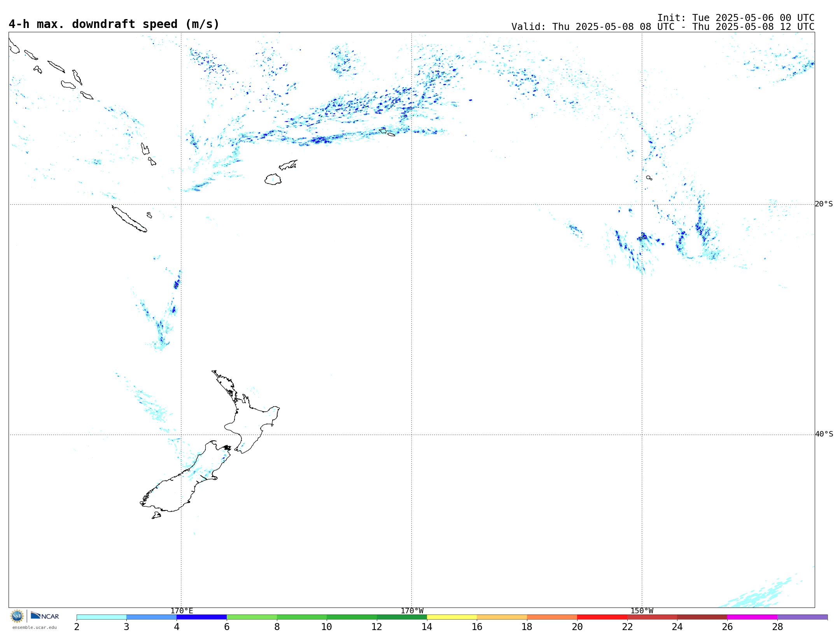Click the colorbar tick label '14'
The image size is (840, 632).
(427, 627)
